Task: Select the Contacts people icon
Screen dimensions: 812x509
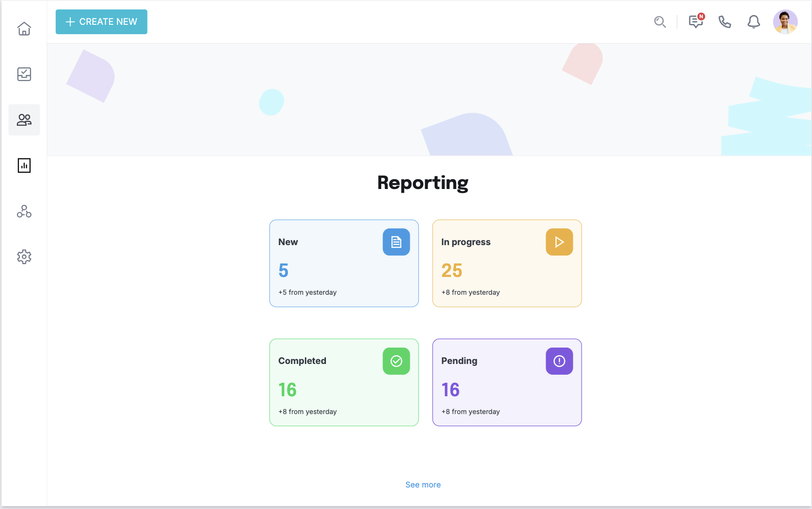Action: (x=24, y=120)
